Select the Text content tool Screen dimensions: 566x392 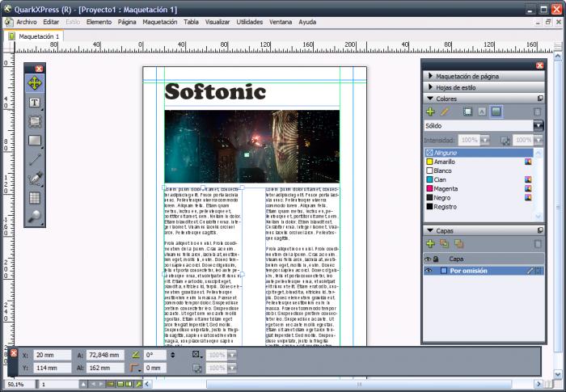(x=36, y=103)
